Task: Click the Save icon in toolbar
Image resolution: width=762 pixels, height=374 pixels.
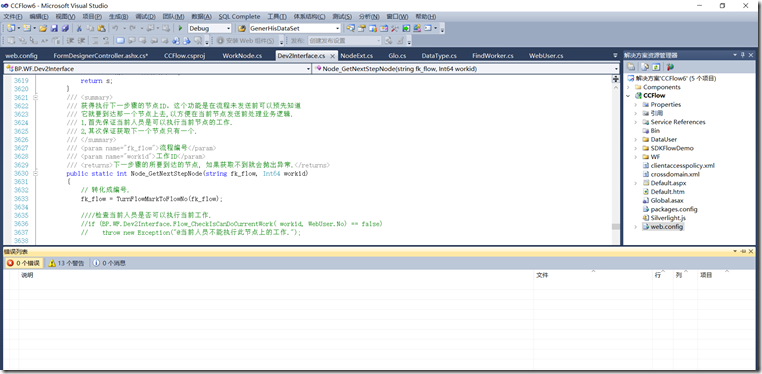Action: tap(54, 28)
